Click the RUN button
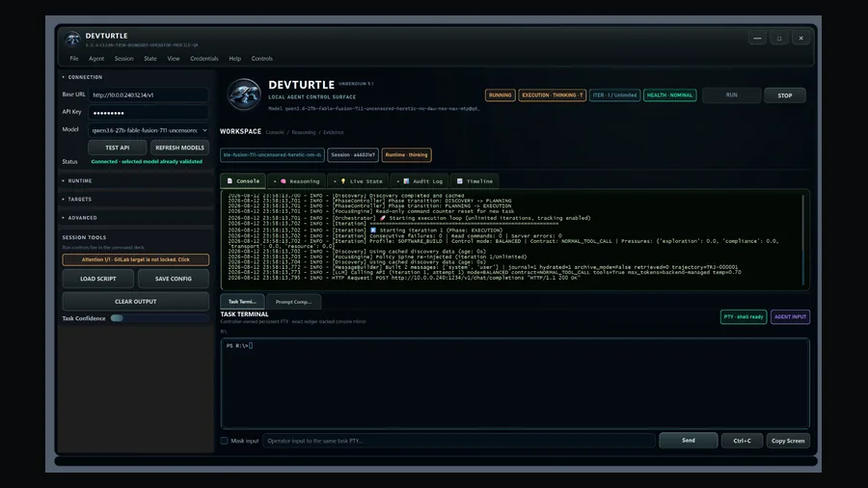 (x=731, y=95)
